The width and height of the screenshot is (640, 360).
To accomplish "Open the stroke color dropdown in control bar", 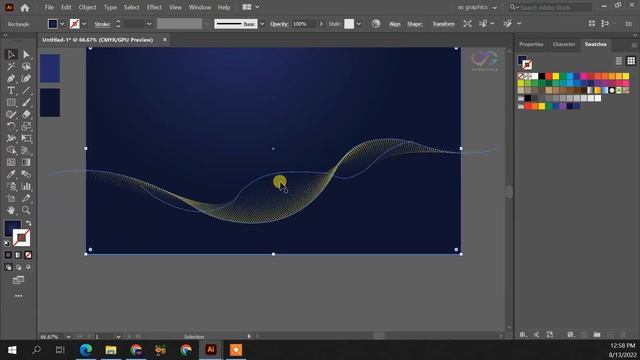I will (84, 24).
